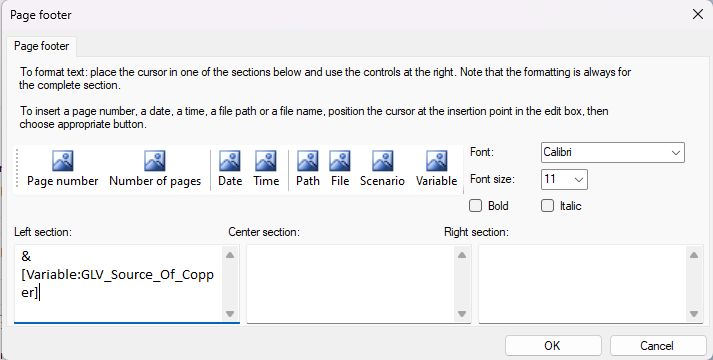The image size is (713, 360).
Task: Click inside the Right section box
Action: click(582, 284)
